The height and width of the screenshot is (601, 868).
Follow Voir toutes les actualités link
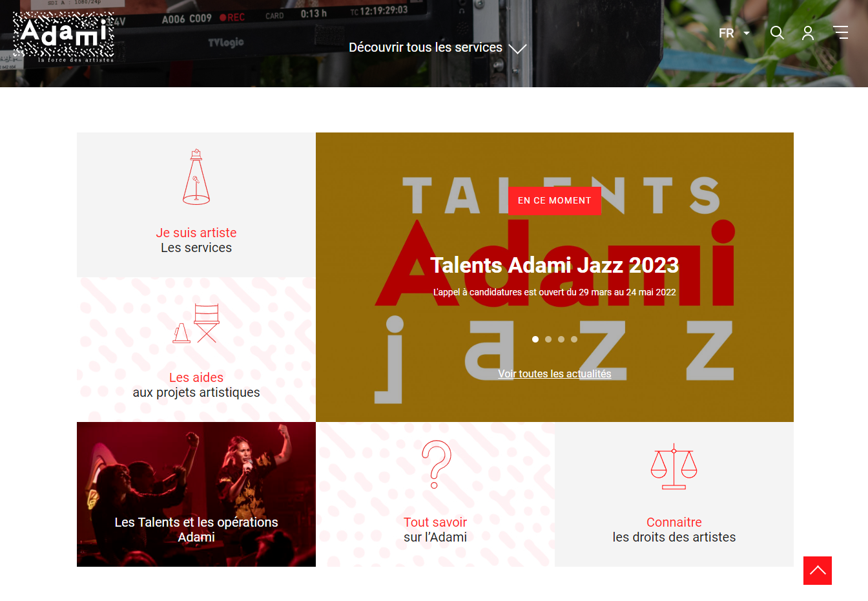pyautogui.click(x=555, y=374)
